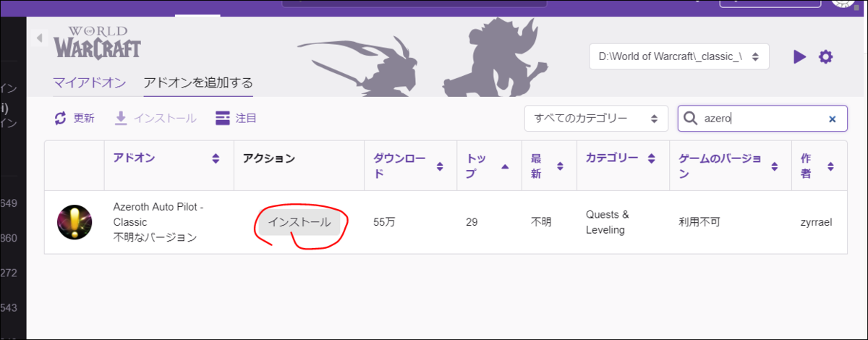Click the refresh 更新 button

[x=75, y=118]
